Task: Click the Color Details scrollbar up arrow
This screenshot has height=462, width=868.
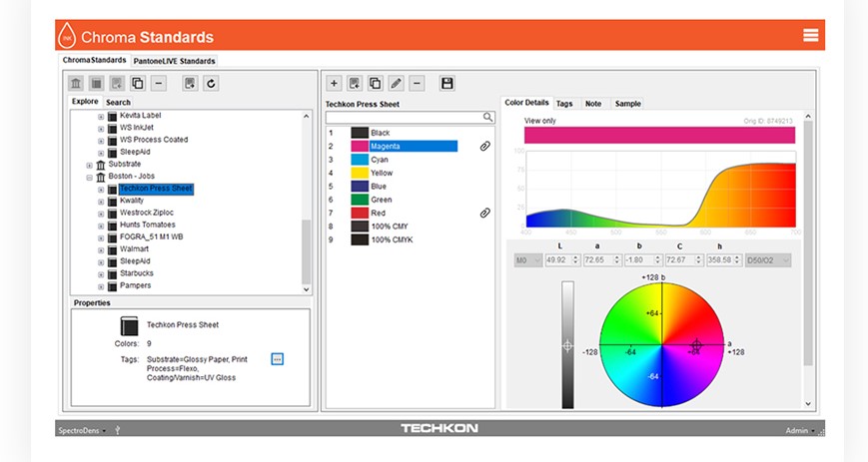Action: 808,116
